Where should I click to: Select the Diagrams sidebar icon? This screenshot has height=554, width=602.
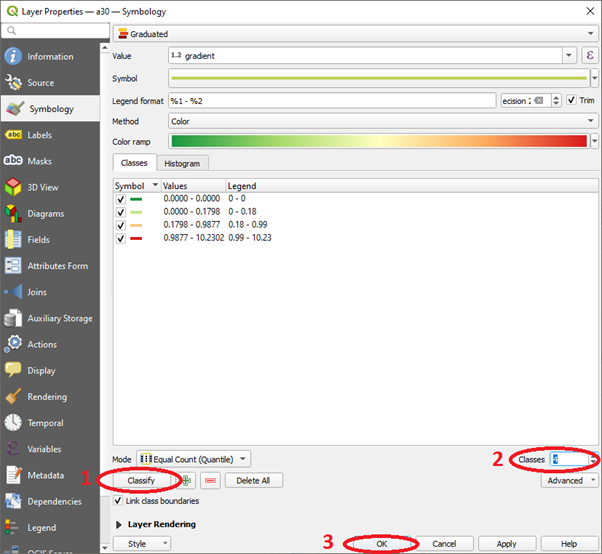14,213
